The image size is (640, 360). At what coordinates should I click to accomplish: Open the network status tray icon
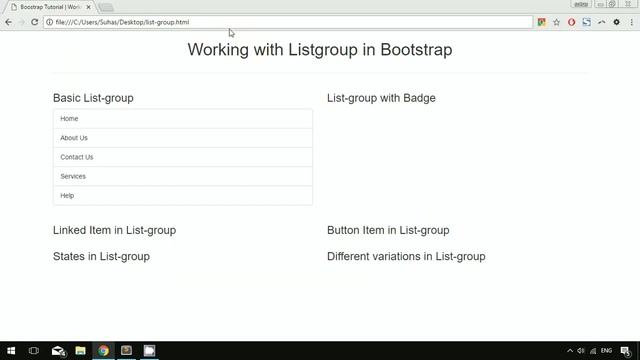point(593,351)
